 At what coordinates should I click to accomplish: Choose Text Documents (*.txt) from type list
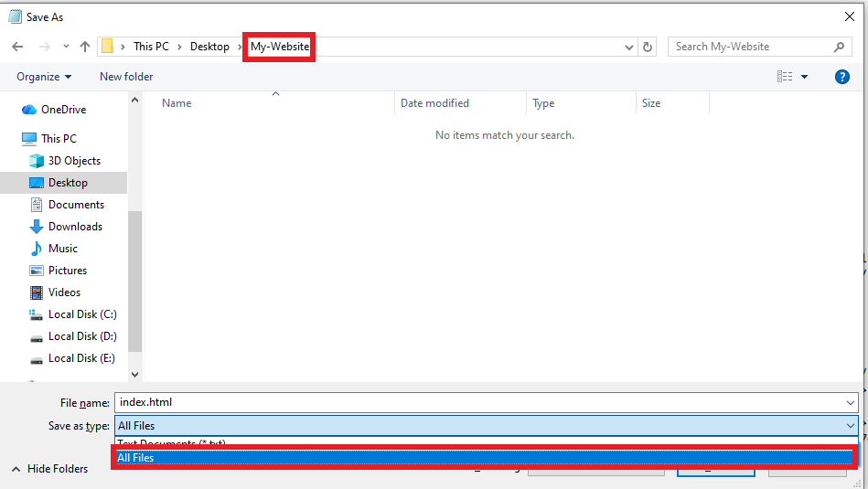click(485, 442)
